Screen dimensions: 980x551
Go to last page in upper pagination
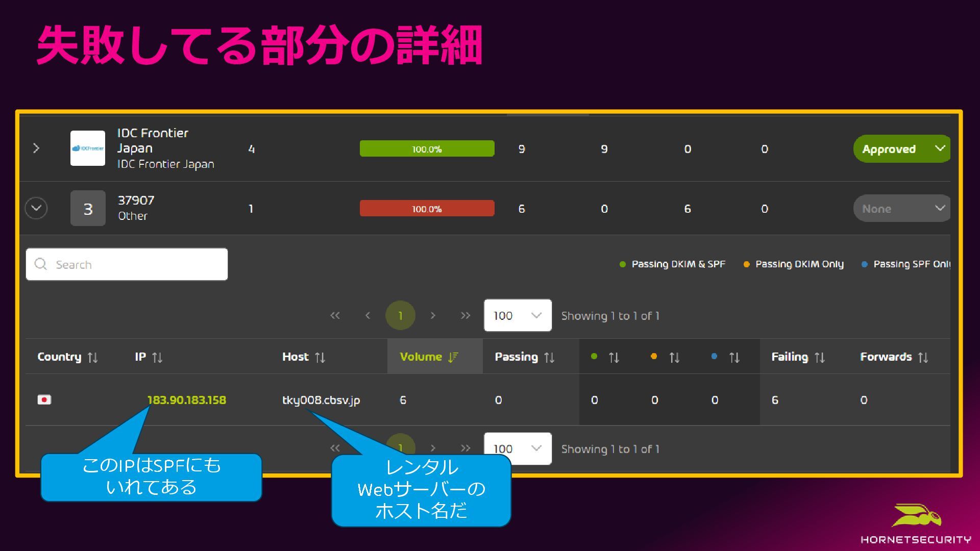(x=465, y=316)
